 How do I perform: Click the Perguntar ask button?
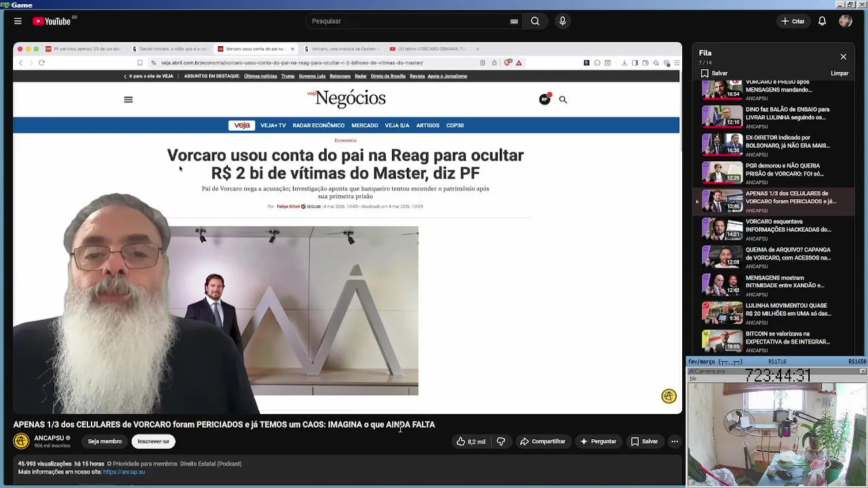(x=597, y=441)
